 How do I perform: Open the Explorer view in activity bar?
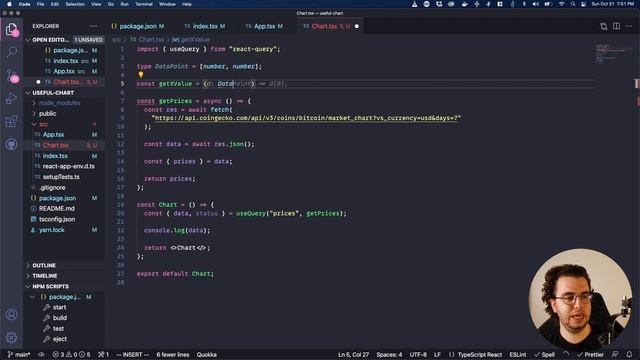[11, 29]
